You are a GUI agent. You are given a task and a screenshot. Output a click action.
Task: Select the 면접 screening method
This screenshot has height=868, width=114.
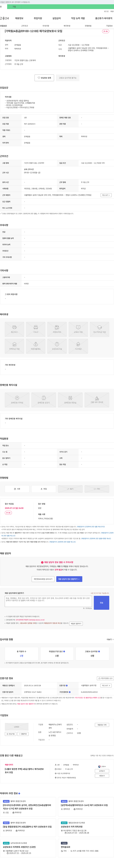click(x=44, y=489)
